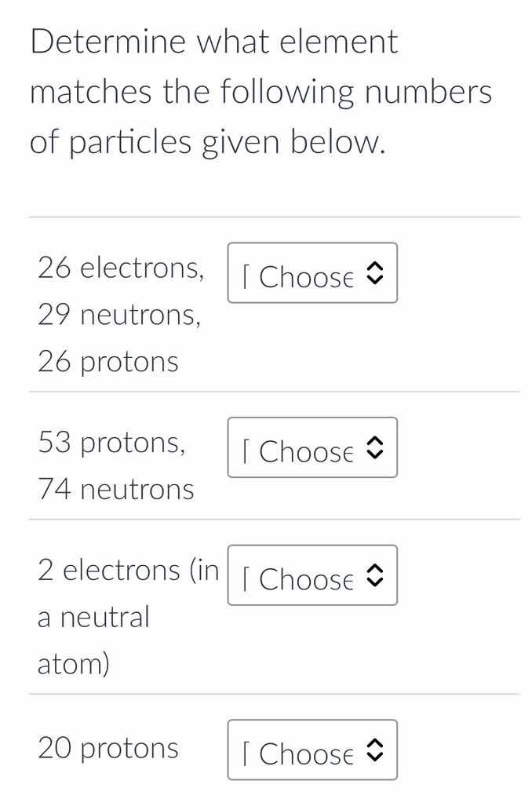Click the 20 protons question label
Image resolution: width=532 pixels, height=799 pixels.
[x=108, y=749]
